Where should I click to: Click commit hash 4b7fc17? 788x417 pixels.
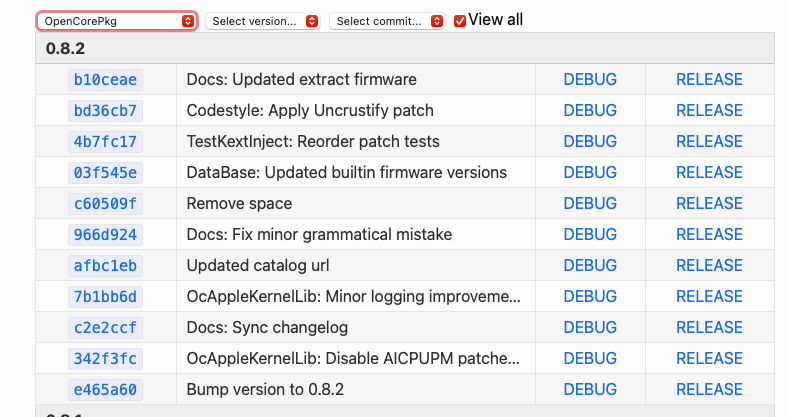105,142
